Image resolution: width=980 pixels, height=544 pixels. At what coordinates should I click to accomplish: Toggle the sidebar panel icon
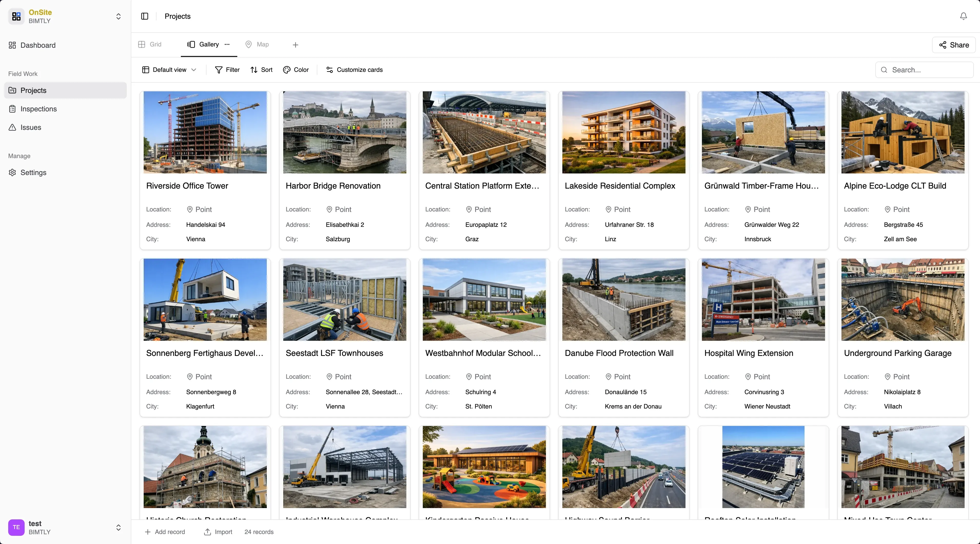coord(145,16)
